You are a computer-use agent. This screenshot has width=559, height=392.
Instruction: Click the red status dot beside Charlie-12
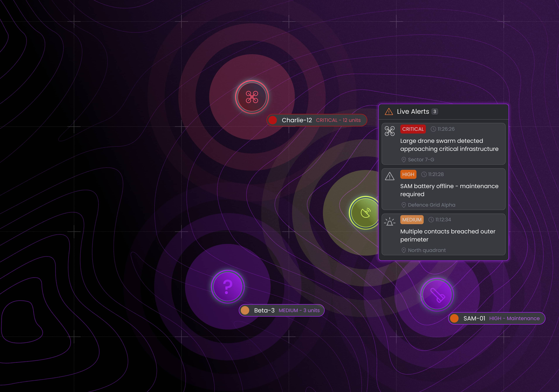[x=273, y=120]
